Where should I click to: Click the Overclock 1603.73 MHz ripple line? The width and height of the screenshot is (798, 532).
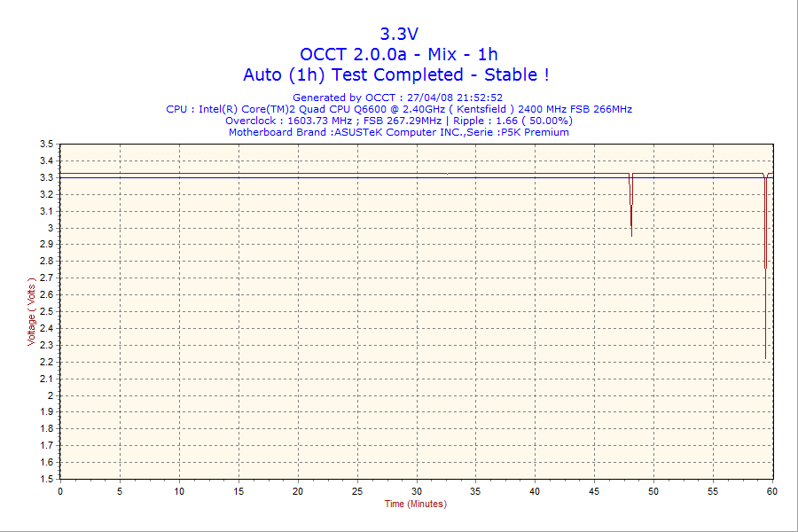coord(399,121)
